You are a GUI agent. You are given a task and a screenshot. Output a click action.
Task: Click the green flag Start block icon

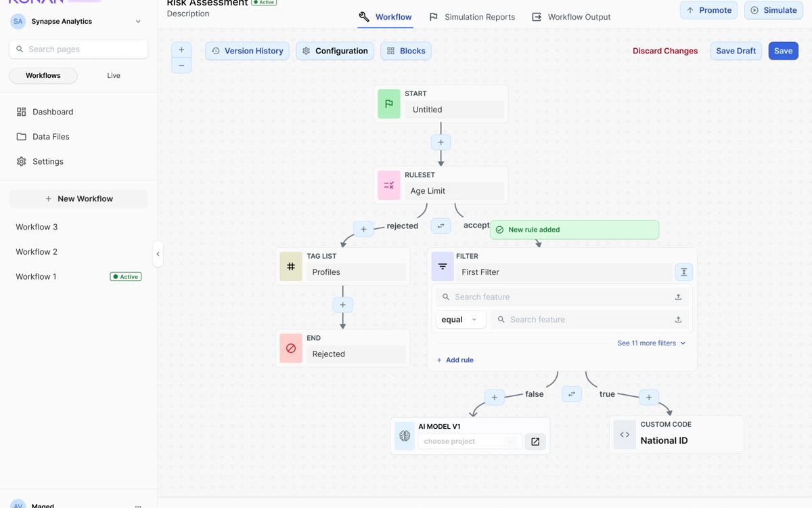pyautogui.click(x=389, y=104)
